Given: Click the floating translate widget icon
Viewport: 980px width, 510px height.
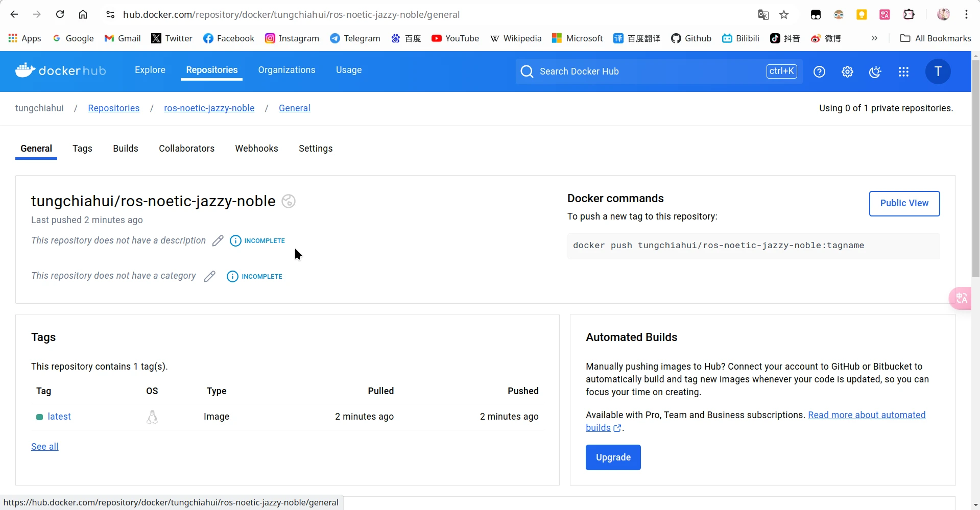Looking at the screenshot, I should [961, 298].
